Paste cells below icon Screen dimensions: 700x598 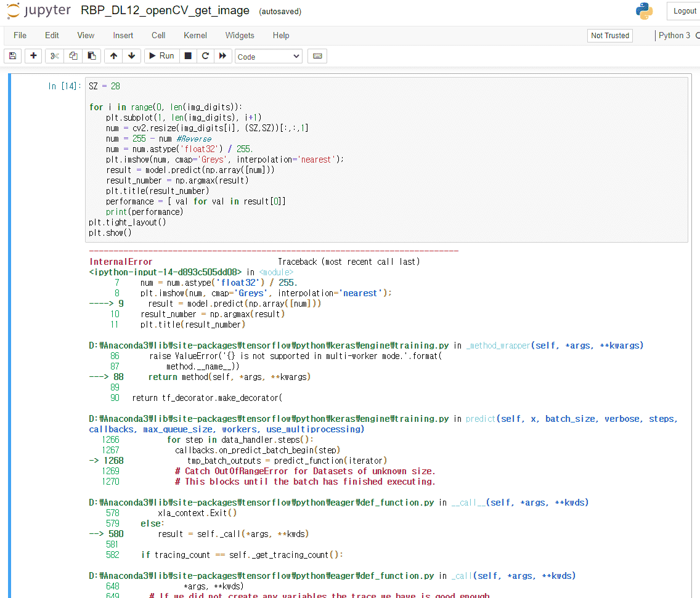coord(91,56)
